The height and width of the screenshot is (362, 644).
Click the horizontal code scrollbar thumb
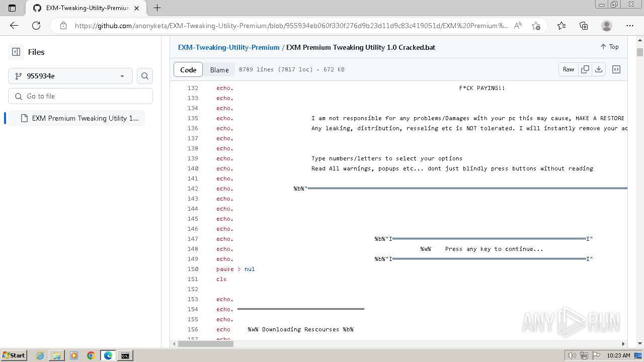point(205,344)
